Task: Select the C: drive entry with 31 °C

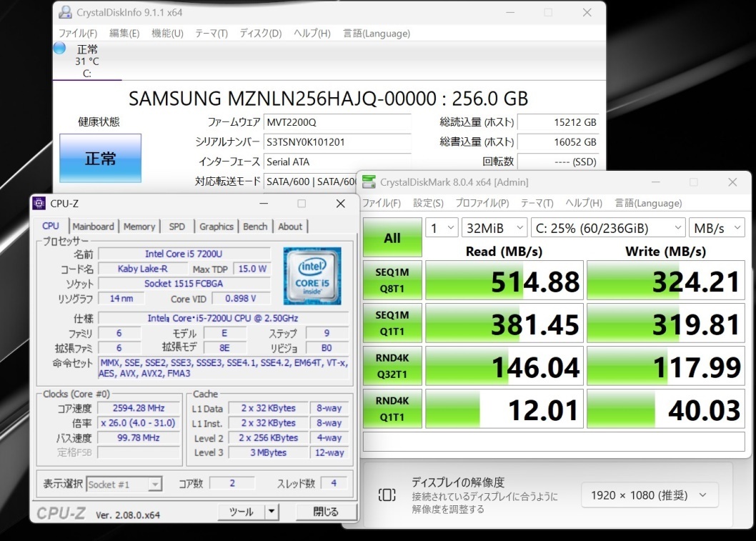Action: [x=86, y=61]
